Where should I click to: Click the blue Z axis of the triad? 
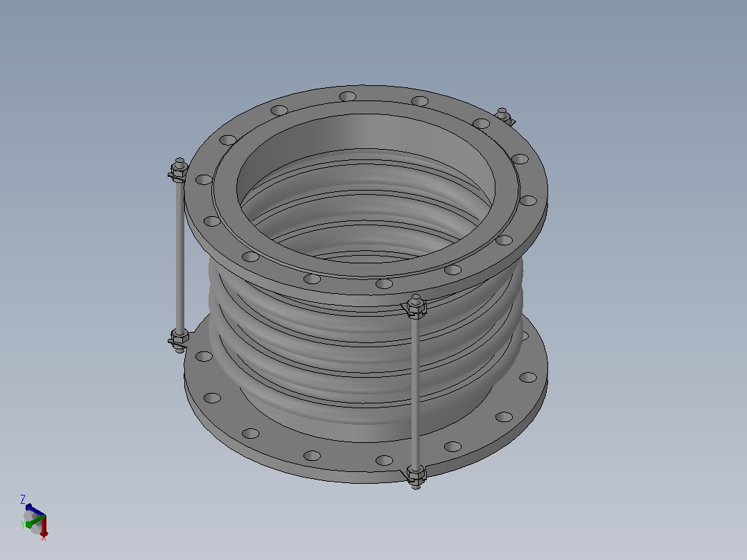point(35,509)
